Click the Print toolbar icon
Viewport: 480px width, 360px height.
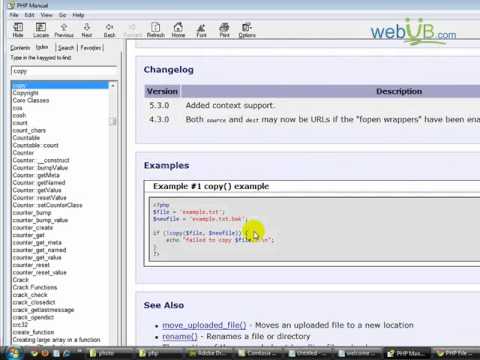[224, 30]
